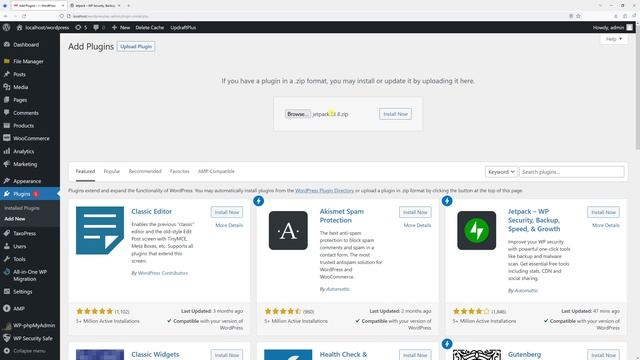Click the Plugins plug icon in sidebar
This screenshot has width=640, height=360.
7,194
